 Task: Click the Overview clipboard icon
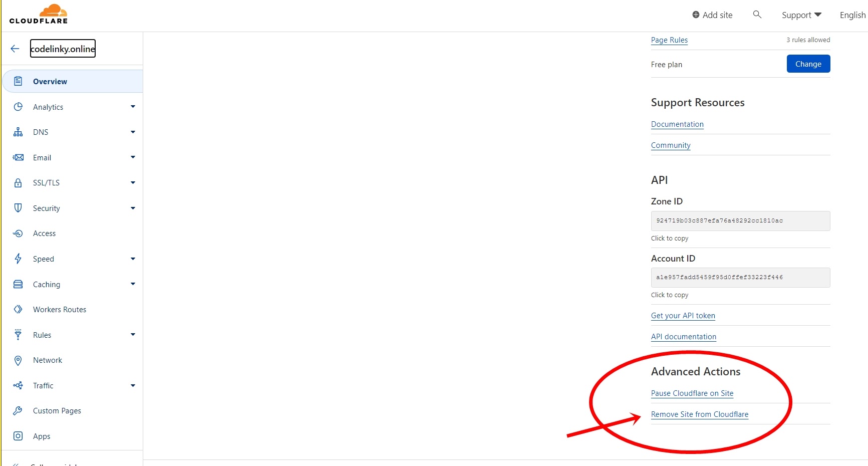18,81
